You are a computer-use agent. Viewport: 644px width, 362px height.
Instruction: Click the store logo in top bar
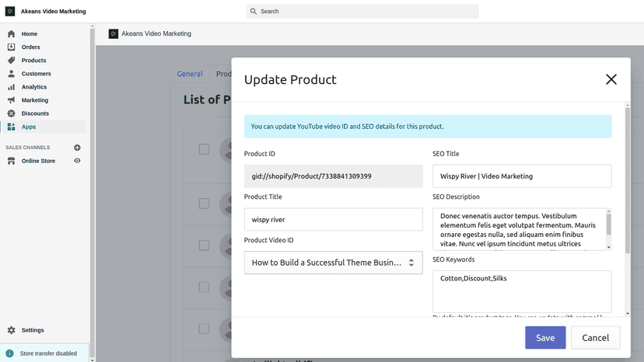tap(10, 11)
